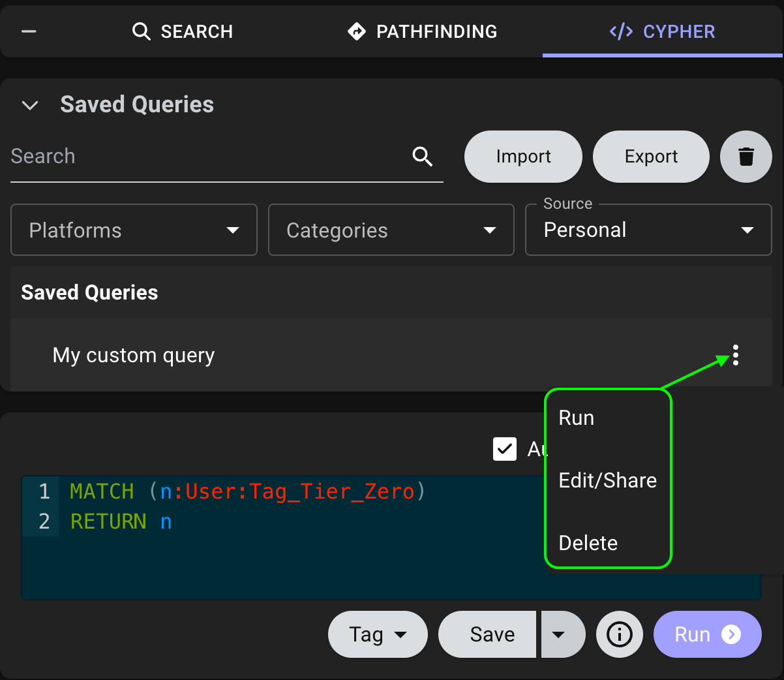Open the Tag dropdown button
784x680 pixels.
(378, 634)
